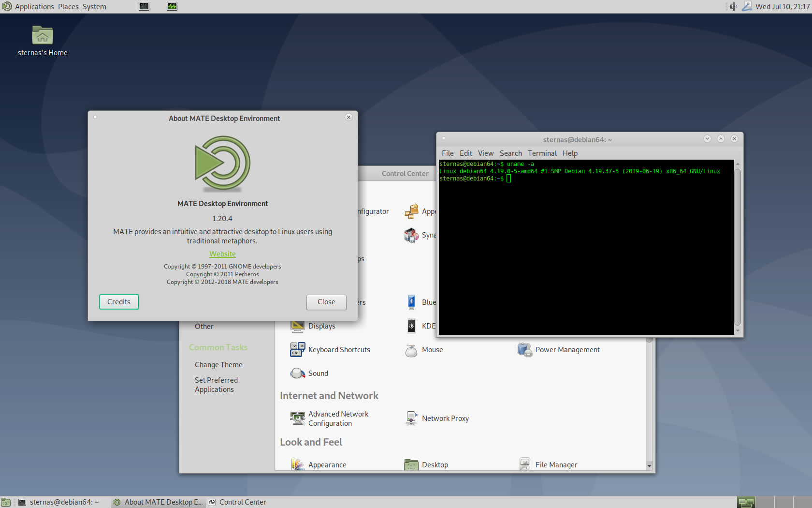Open Sound icon in Control Center
812x508 pixels.
click(x=297, y=374)
